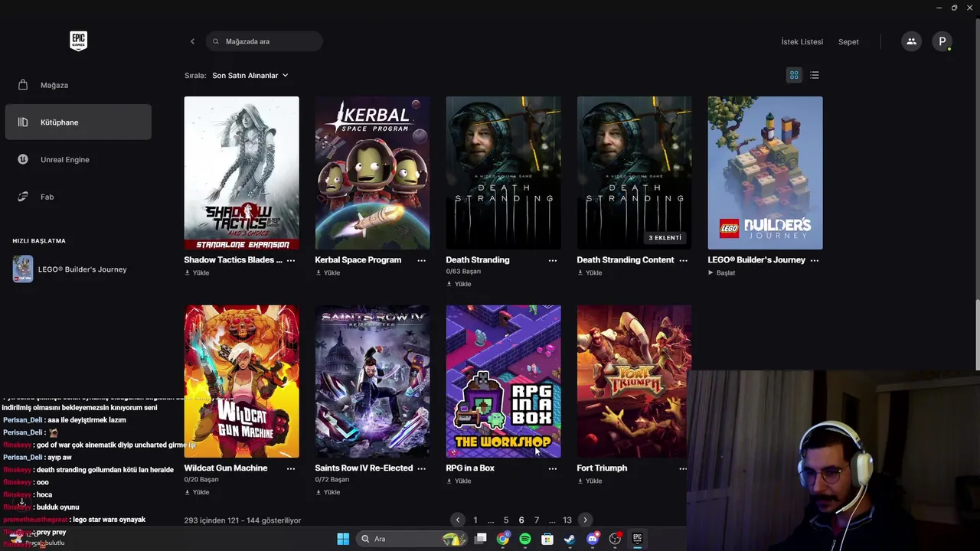Launch LEGO Builder's Journey from quick launch

coord(78,269)
